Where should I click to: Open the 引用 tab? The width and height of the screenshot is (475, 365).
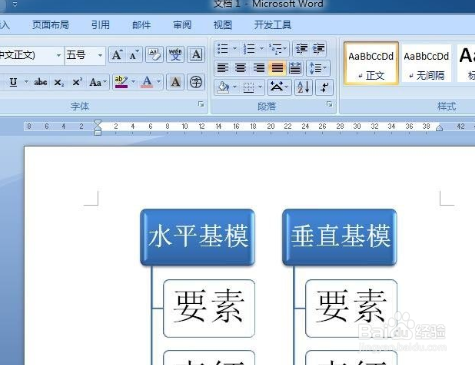click(x=100, y=25)
